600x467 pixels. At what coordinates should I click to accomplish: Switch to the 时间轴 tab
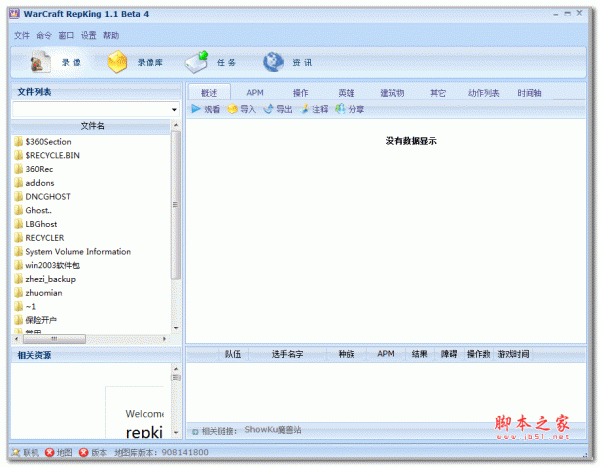coord(529,93)
